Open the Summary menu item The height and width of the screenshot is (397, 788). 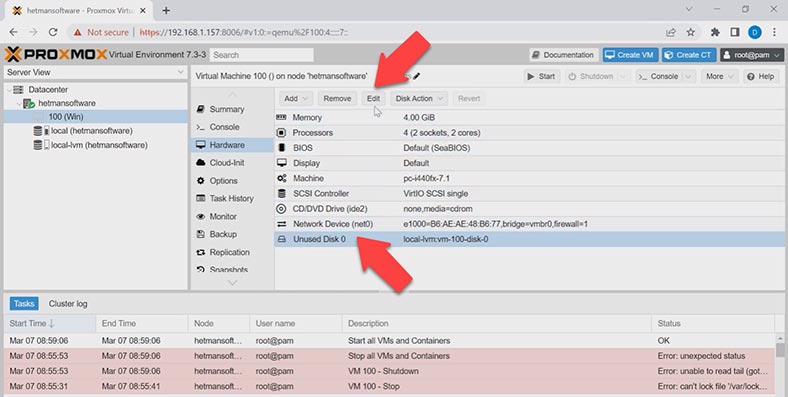point(232,109)
